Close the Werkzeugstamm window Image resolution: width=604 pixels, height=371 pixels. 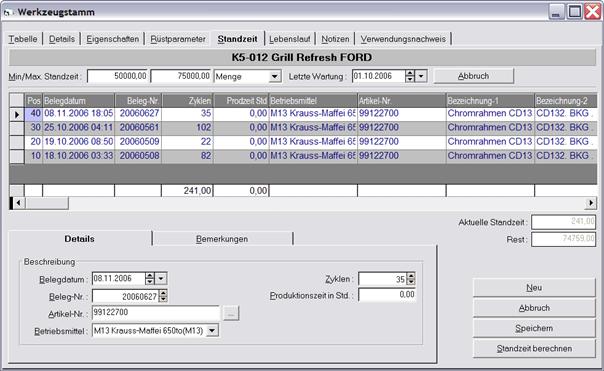592,12
